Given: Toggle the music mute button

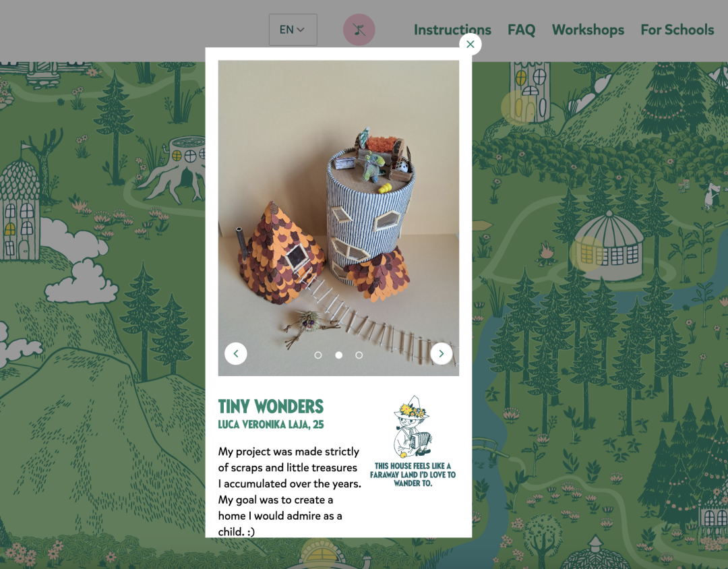Looking at the screenshot, I should [359, 30].
